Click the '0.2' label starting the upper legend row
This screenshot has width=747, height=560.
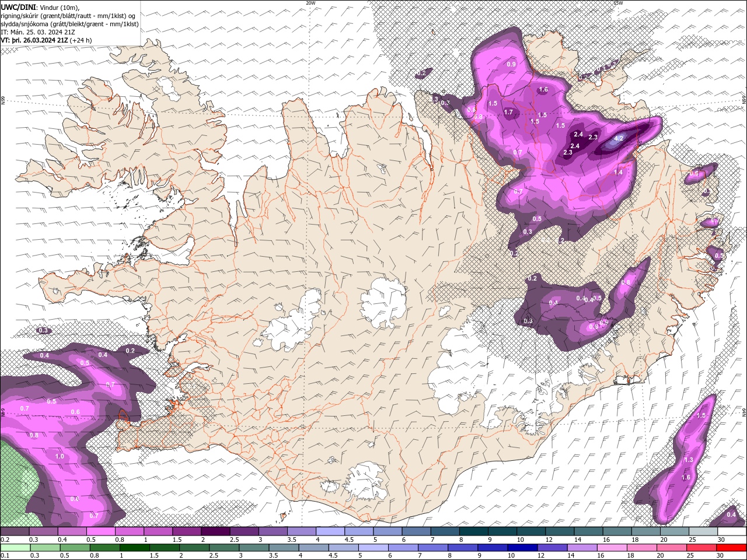(5, 540)
